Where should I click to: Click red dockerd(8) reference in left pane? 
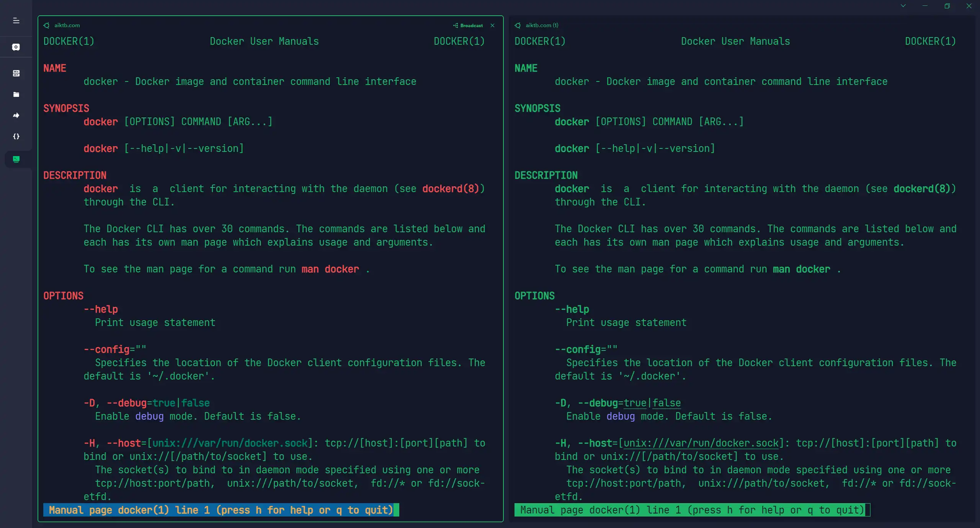[x=451, y=189]
